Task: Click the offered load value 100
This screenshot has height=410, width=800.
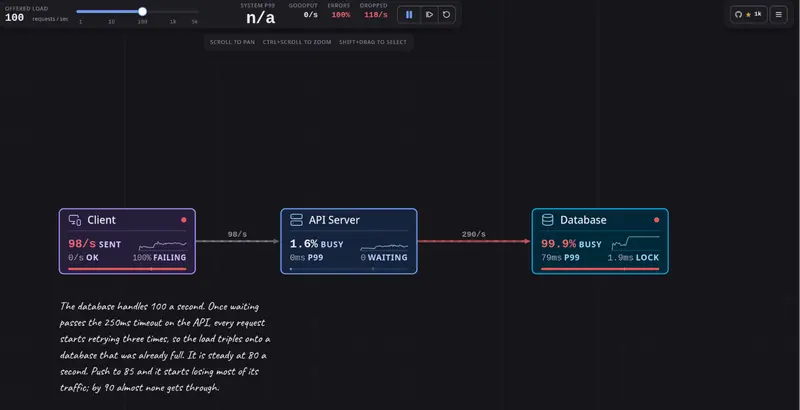Action: click(14, 17)
